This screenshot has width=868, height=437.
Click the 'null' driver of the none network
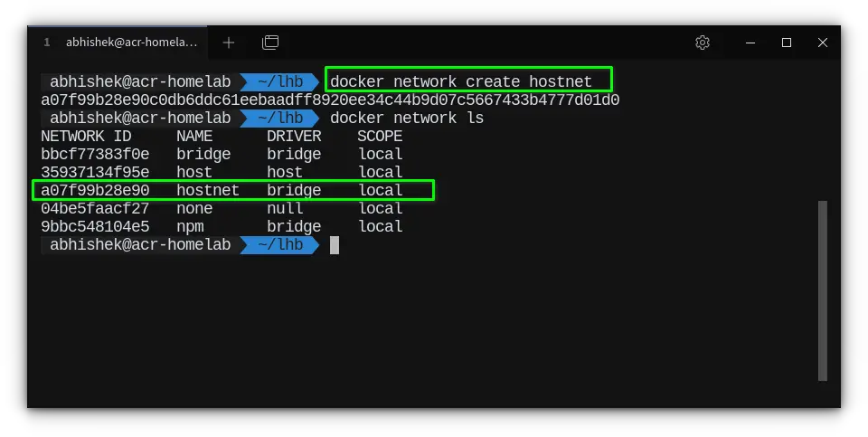[x=285, y=209]
